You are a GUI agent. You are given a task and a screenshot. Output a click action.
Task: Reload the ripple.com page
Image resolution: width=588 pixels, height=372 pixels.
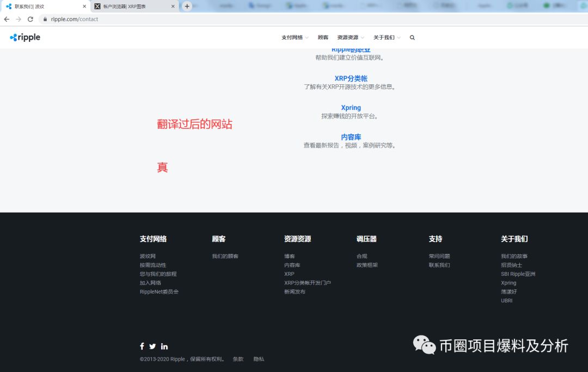(30, 19)
